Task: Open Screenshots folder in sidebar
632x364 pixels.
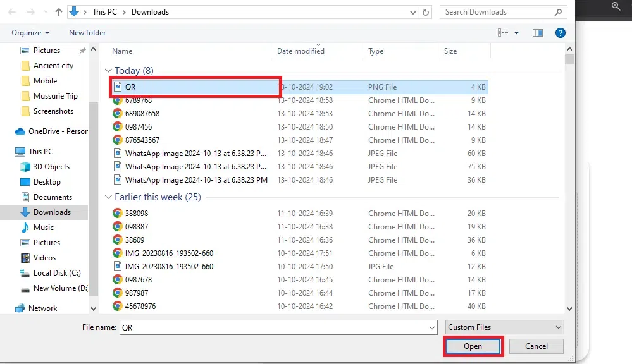Action: (x=53, y=111)
